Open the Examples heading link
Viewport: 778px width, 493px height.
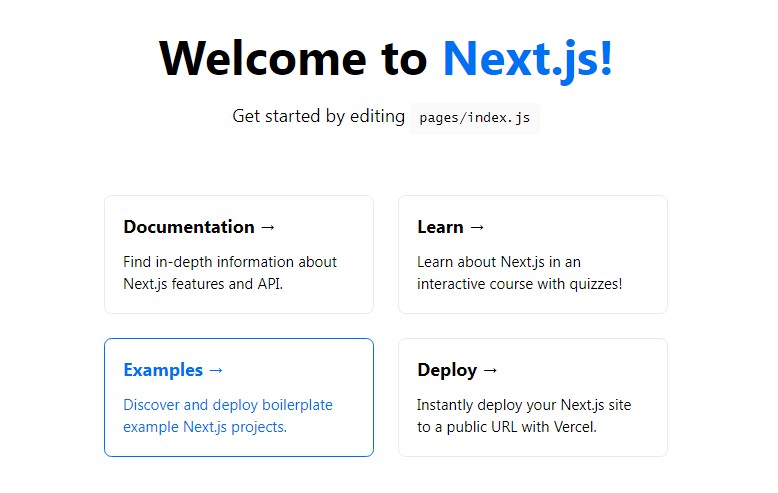[x=163, y=370]
